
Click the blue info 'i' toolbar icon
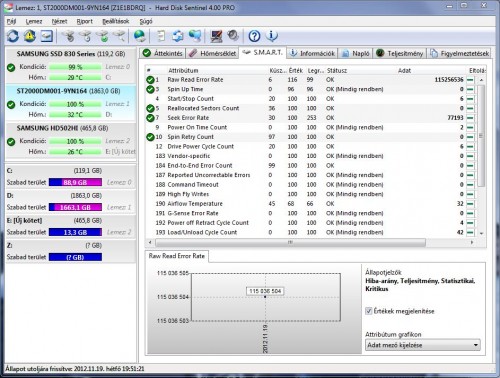coord(272,36)
